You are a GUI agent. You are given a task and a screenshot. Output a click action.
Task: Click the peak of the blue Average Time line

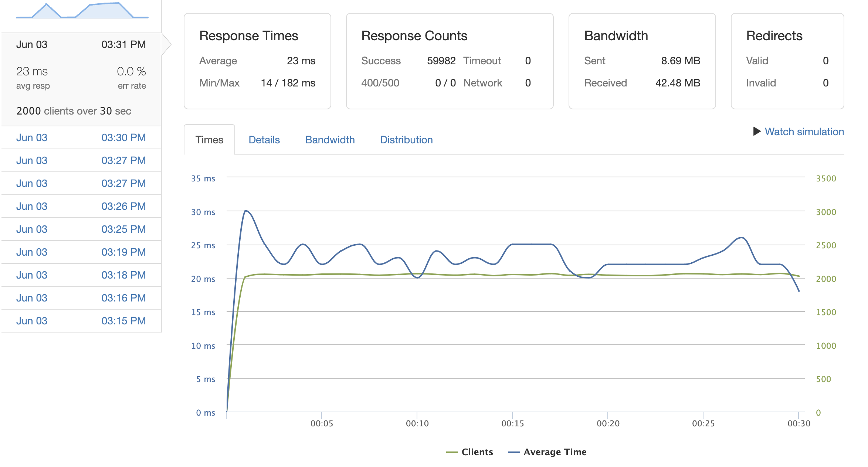(x=246, y=211)
